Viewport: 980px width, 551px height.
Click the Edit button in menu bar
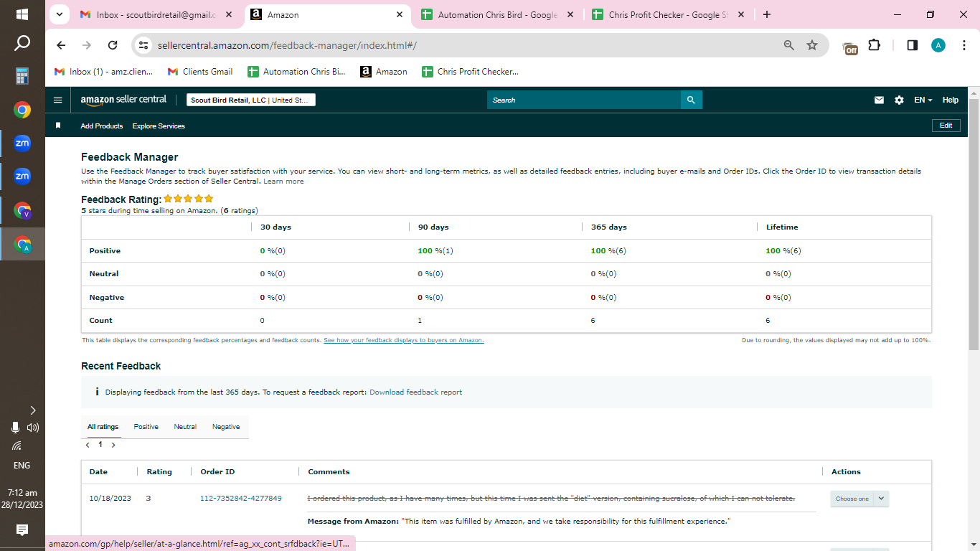pos(946,126)
